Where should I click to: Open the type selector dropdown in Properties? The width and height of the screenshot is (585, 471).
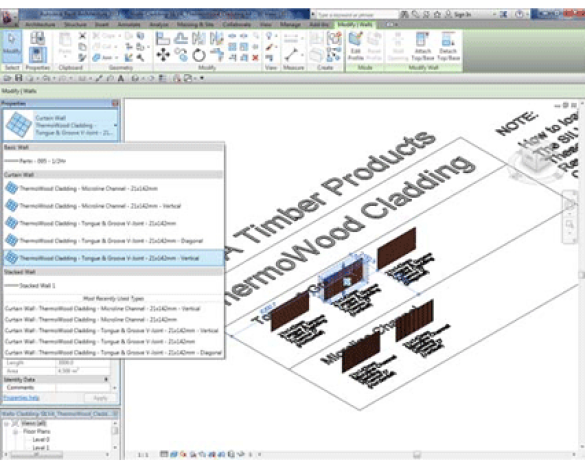pyautogui.click(x=61, y=125)
